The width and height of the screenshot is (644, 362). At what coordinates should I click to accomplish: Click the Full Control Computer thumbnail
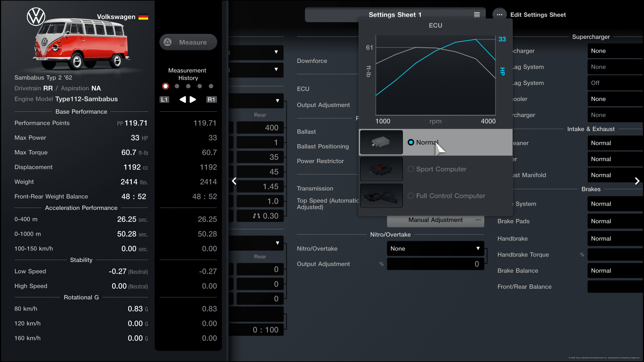pos(381,196)
